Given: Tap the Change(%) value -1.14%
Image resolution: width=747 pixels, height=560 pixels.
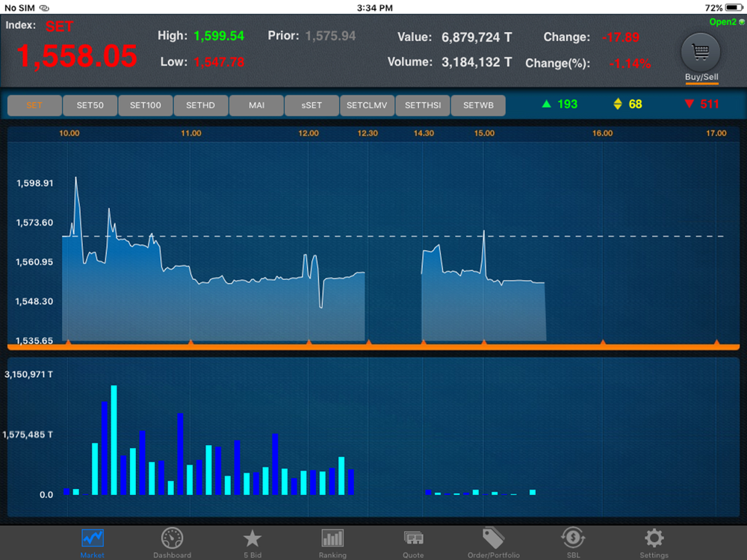Looking at the screenshot, I should tap(630, 63).
